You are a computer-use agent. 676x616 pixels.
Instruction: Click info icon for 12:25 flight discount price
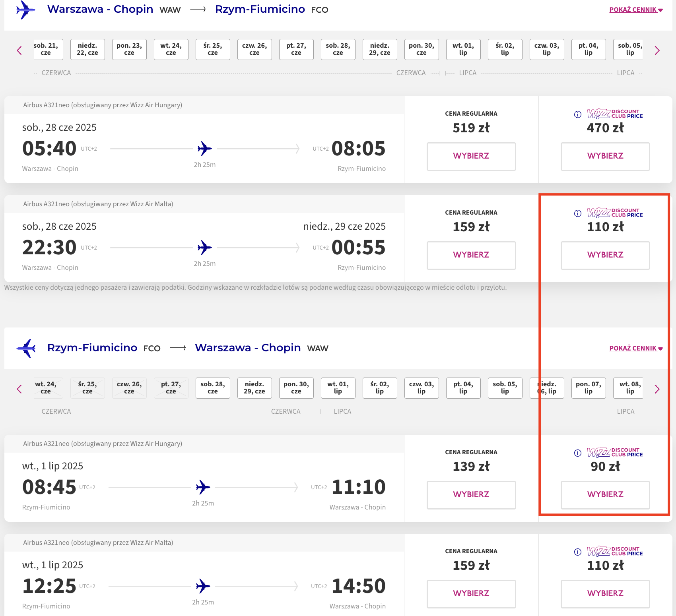pos(578,552)
